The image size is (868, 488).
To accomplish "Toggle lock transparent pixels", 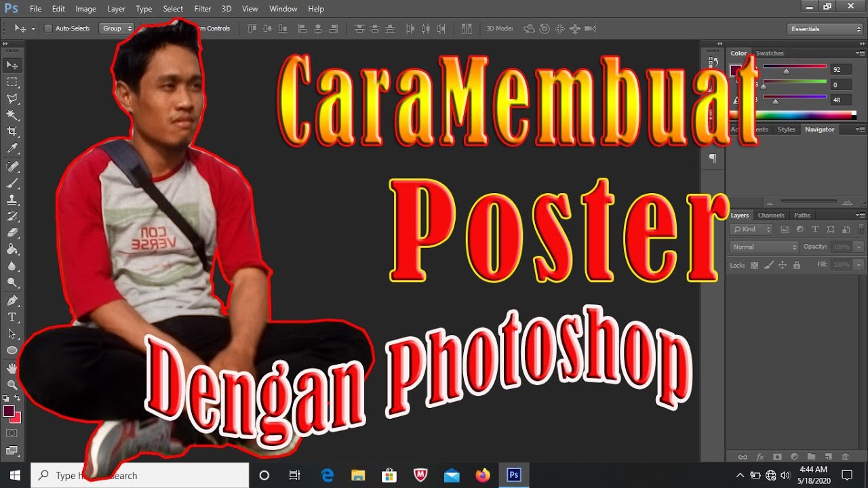I will [754, 265].
